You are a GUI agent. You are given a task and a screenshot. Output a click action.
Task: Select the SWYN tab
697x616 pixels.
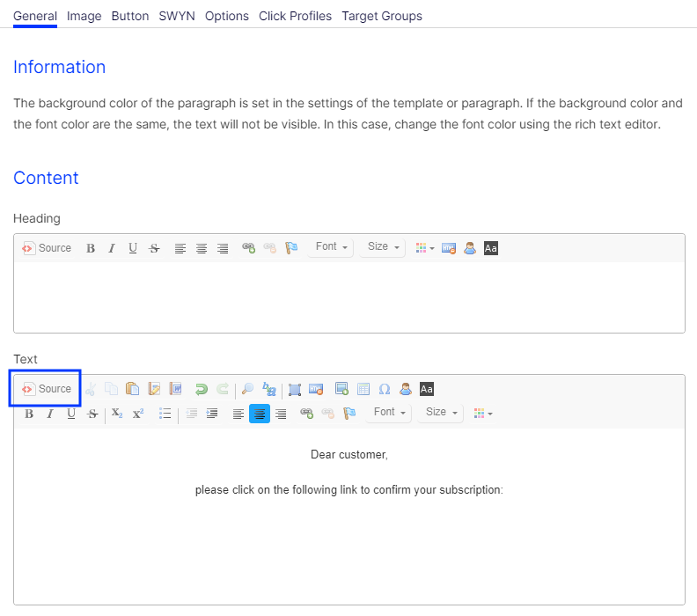click(177, 16)
